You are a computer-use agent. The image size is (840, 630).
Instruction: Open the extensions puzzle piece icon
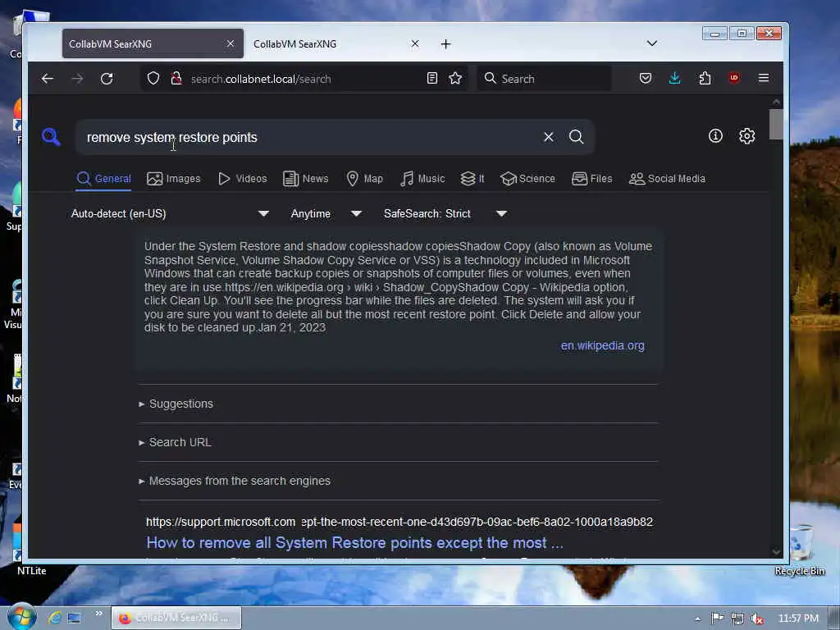705,78
